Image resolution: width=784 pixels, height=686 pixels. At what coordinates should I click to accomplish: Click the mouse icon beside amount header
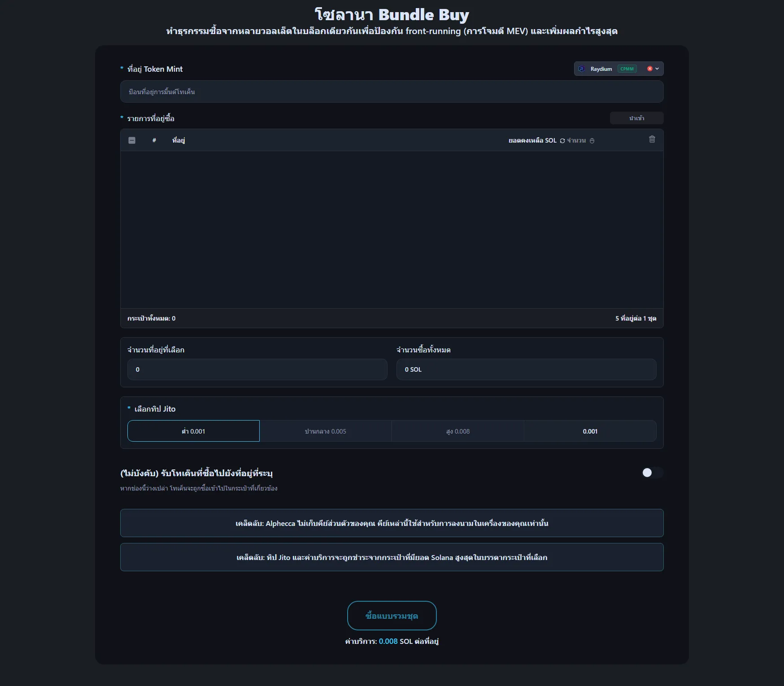click(592, 141)
